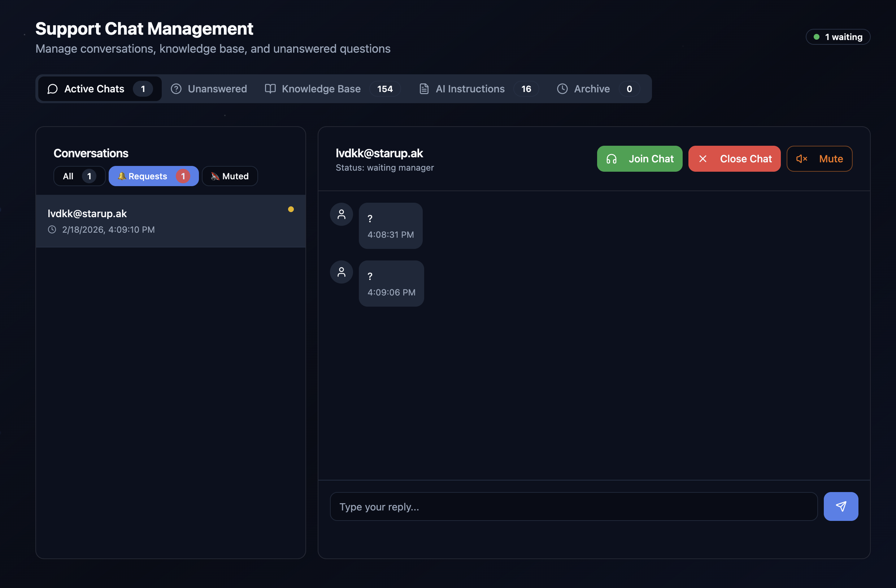This screenshot has width=896, height=588.
Task: Click the user avatar beside second message
Action: (342, 272)
